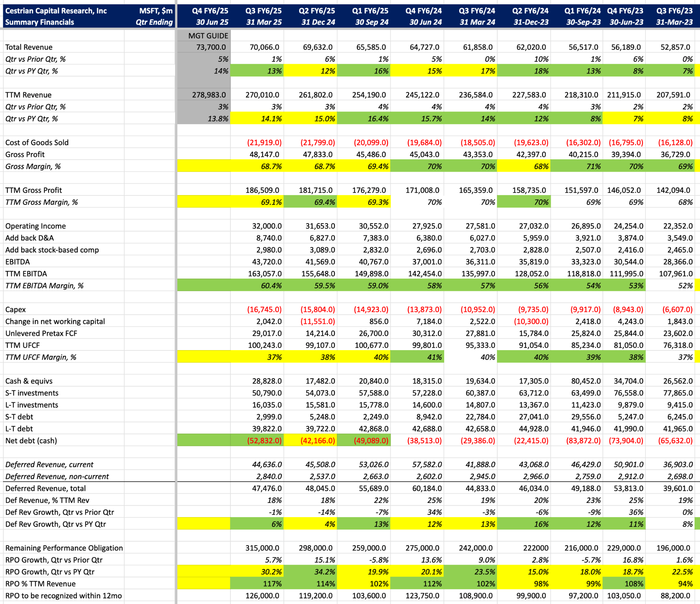The image size is (700, 604).
Task: Click the Deferred Revenue, total row label
Action: [x=45, y=488]
